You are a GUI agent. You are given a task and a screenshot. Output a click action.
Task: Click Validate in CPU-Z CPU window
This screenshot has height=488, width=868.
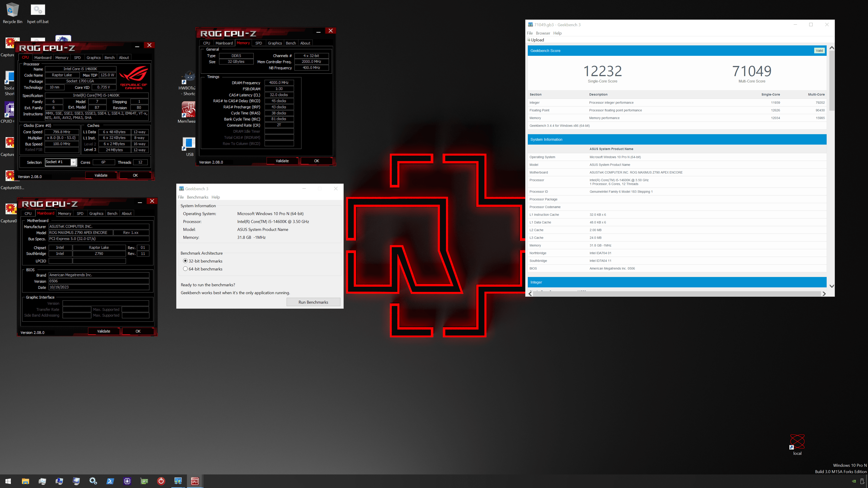[101, 175]
